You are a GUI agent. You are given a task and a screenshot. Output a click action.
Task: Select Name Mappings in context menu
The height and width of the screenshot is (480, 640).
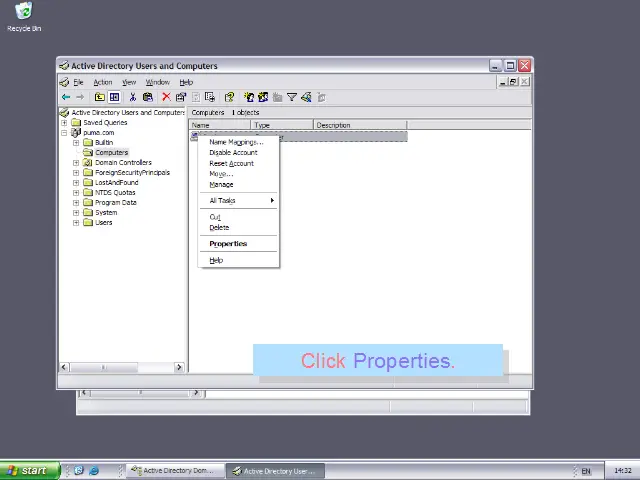(239, 142)
